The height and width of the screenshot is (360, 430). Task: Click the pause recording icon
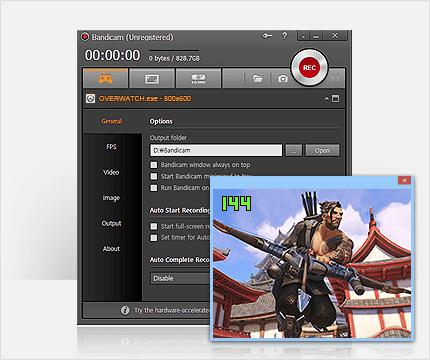[335, 79]
